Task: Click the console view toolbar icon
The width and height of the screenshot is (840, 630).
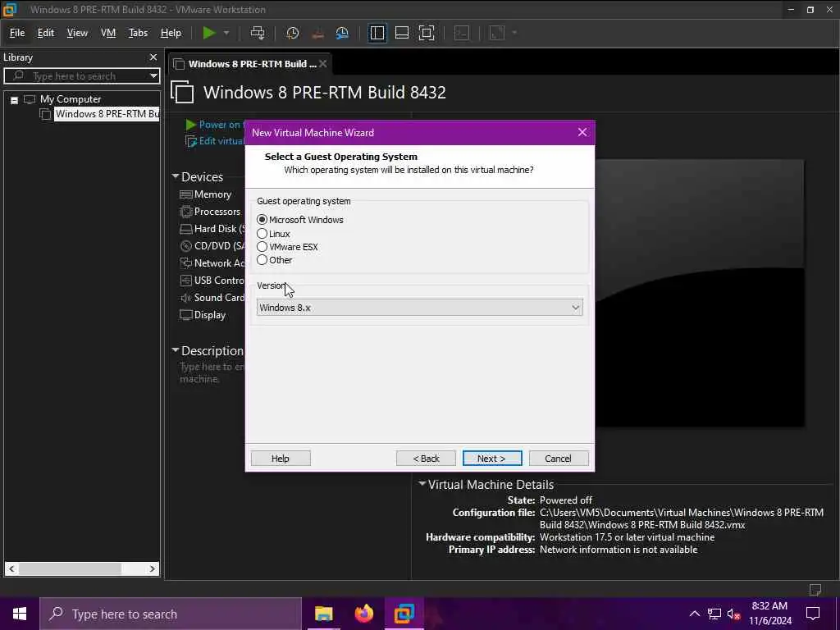Action: coord(462,33)
